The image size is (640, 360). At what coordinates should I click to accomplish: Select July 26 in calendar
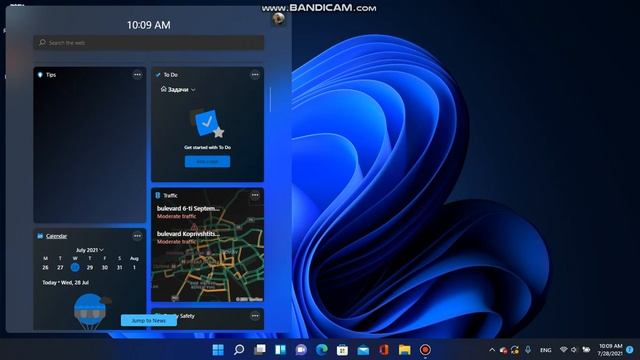(x=45, y=267)
